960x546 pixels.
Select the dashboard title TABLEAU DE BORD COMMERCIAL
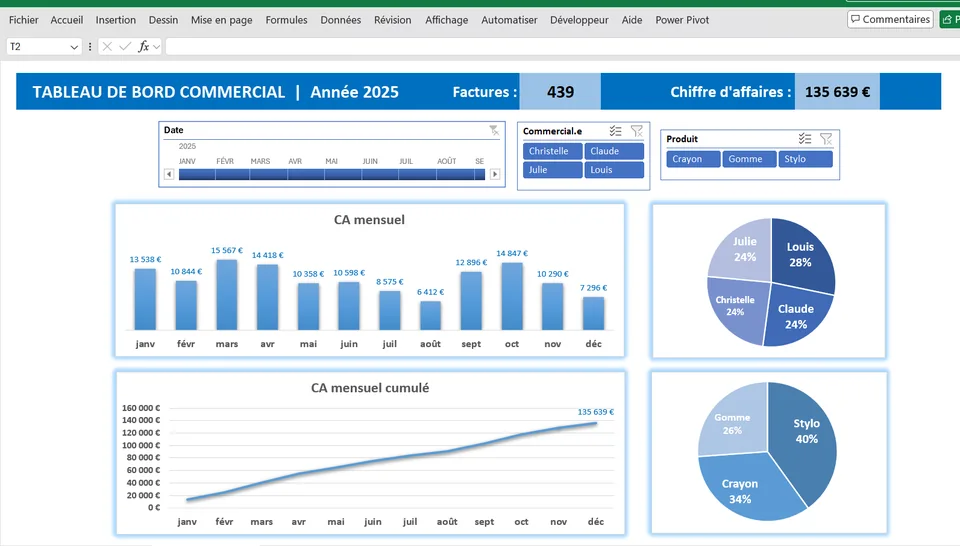(x=159, y=92)
